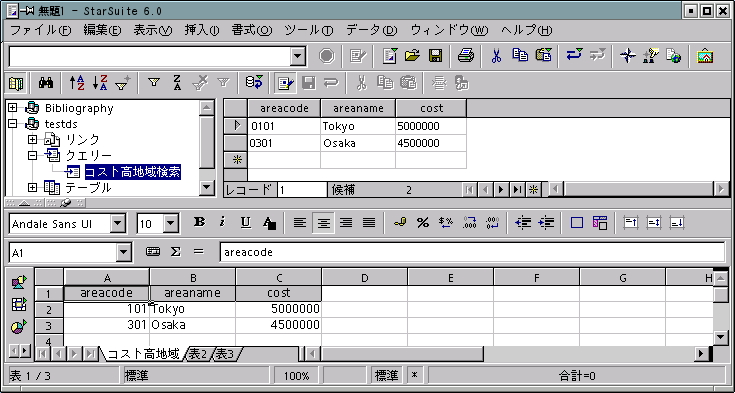This screenshot has width=735, height=393.
Task: Apply percent number format icon
Action: (x=422, y=223)
